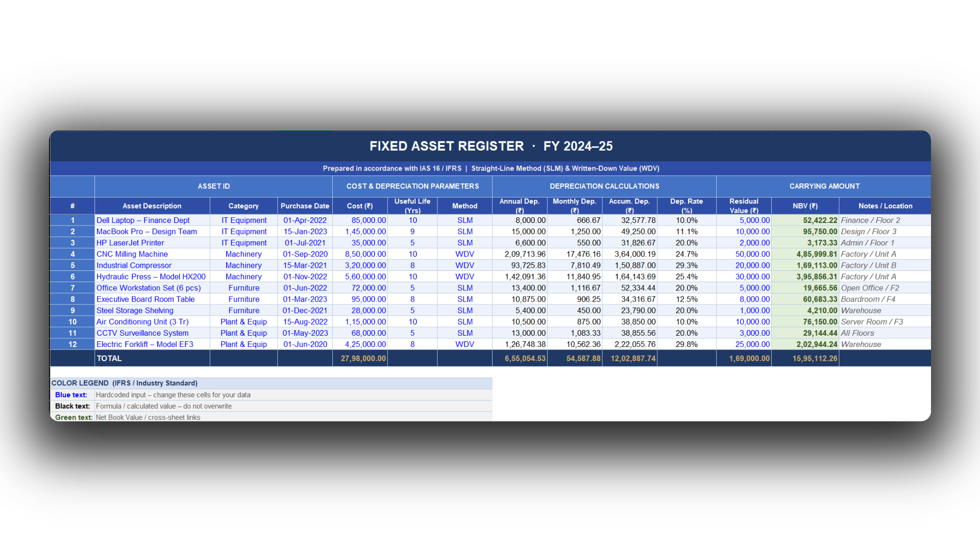The height and width of the screenshot is (551, 980).
Task: Select the 'CARRYING AMOUNT' group header
Action: coord(824,186)
